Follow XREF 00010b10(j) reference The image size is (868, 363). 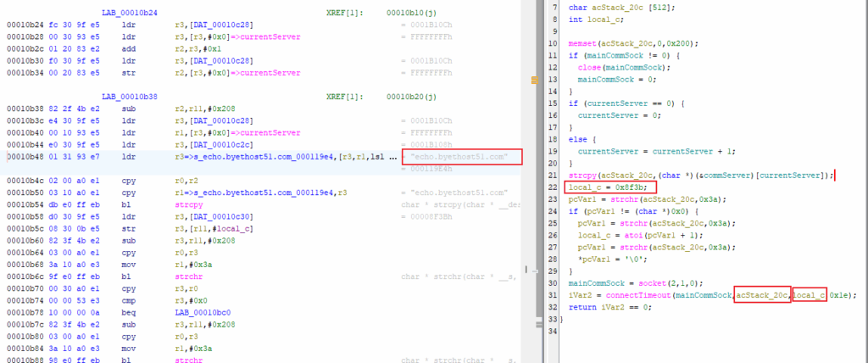point(413,13)
